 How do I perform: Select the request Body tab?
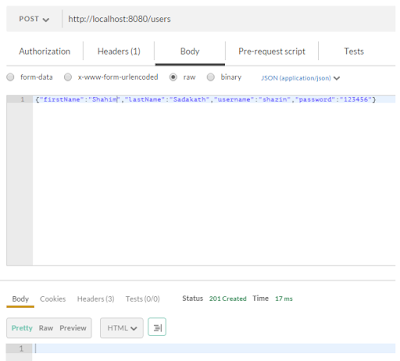point(190,51)
